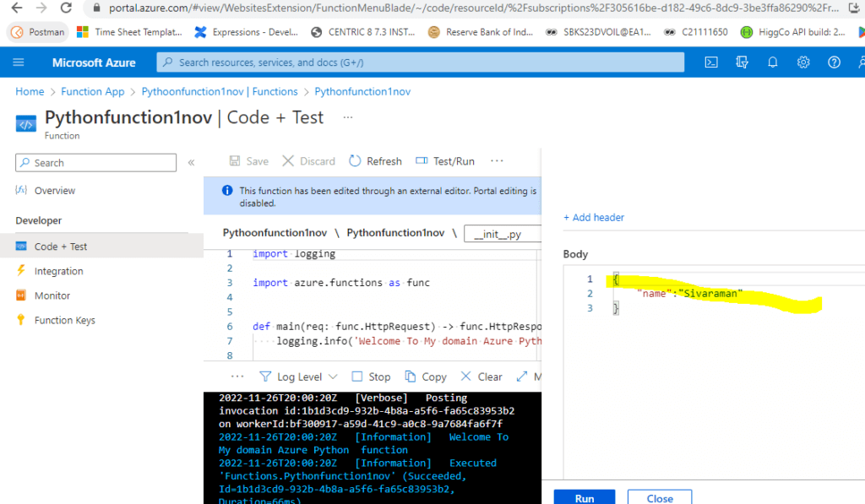Open the Help question mark icon

(x=833, y=62)
